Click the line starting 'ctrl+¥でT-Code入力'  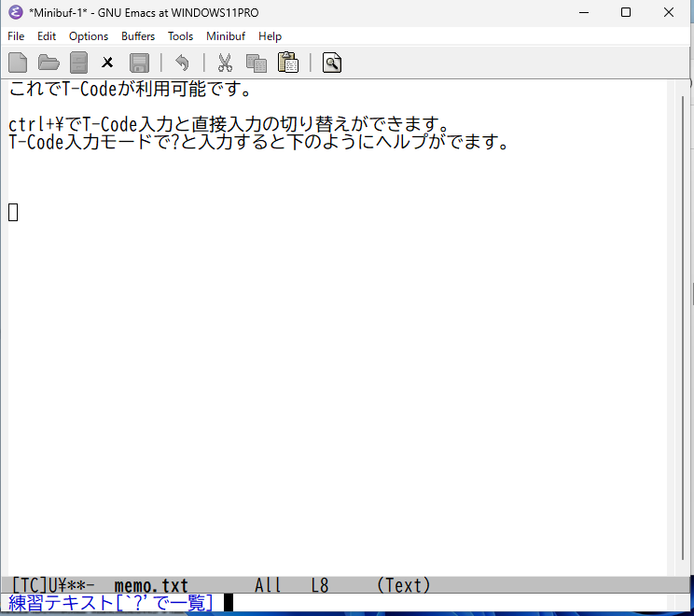click(x=229, y=124)
